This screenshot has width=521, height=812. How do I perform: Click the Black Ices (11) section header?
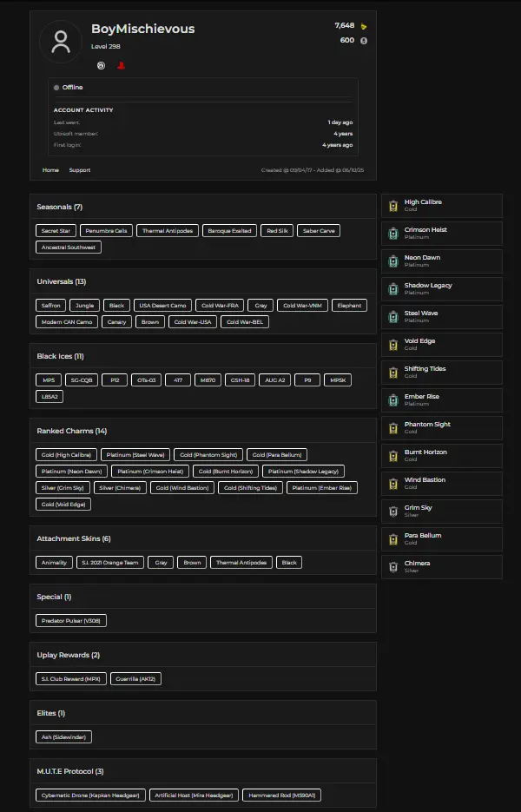pos(60,356)
